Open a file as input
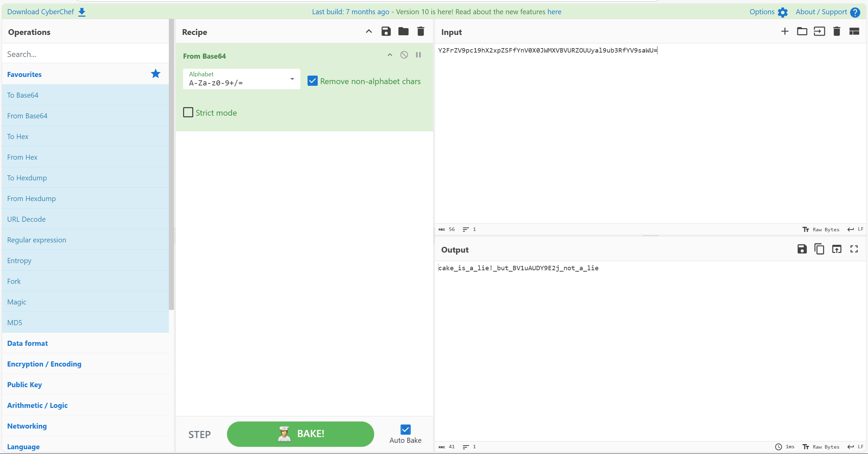This screenshot has width=868, height=454. [819, 32]
